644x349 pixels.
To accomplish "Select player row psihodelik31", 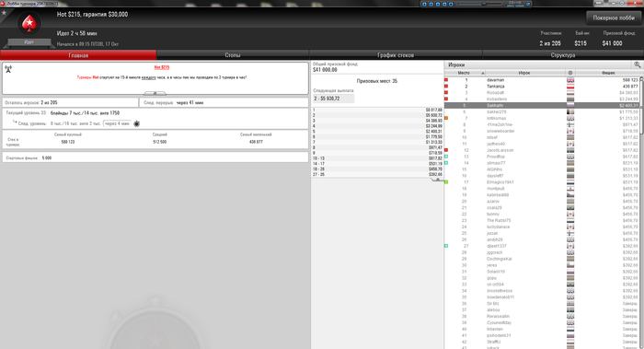I will (542, 335).
